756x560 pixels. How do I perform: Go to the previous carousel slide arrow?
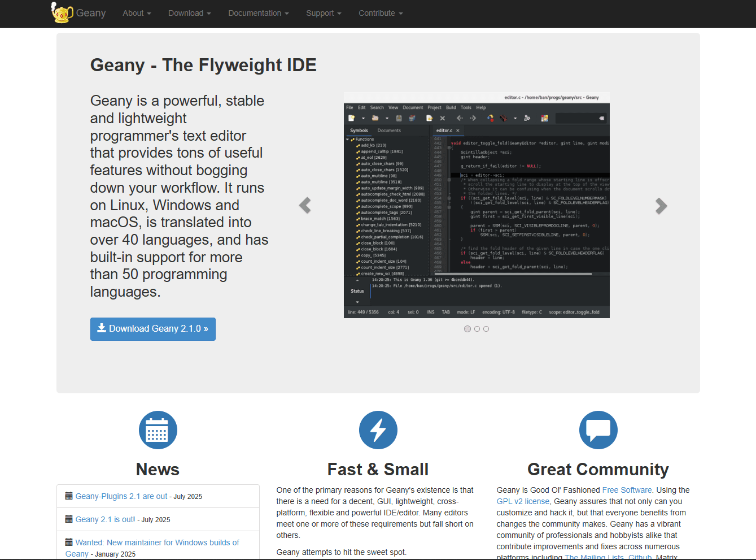click(305, 206)
